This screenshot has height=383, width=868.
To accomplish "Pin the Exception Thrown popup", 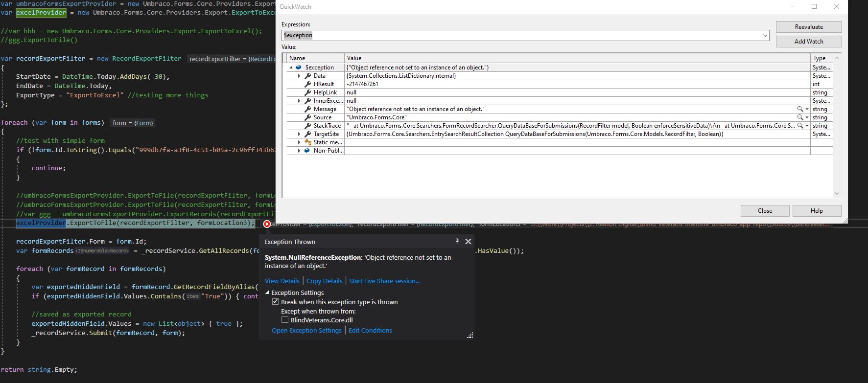I will click(x=457, y=241).
